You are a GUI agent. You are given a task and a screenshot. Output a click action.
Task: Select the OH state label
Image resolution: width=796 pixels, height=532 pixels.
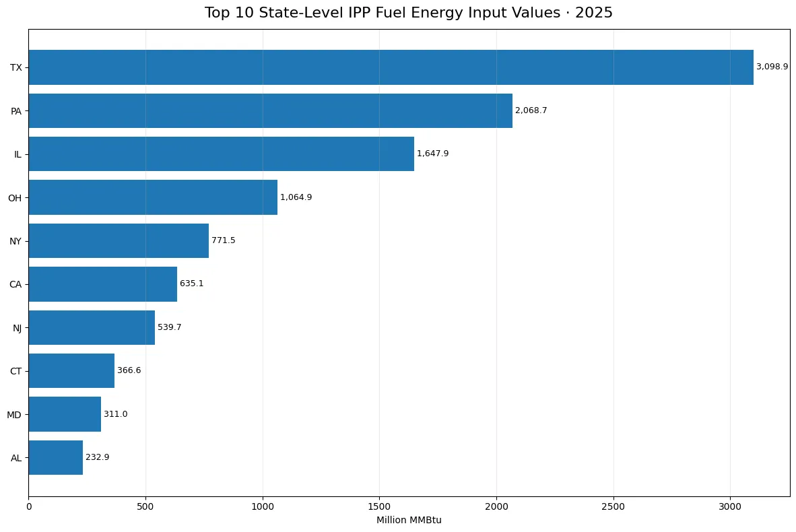[x=15, y=198]
